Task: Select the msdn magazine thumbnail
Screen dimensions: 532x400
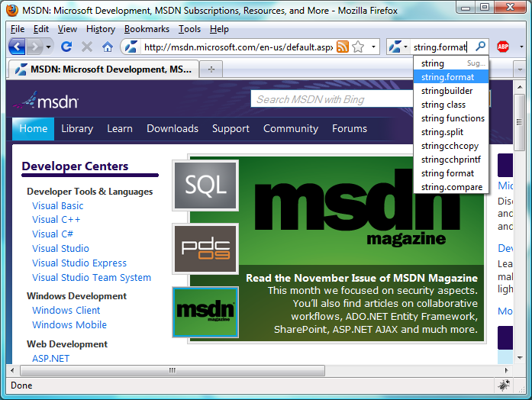Action: (x=205, y=312)
